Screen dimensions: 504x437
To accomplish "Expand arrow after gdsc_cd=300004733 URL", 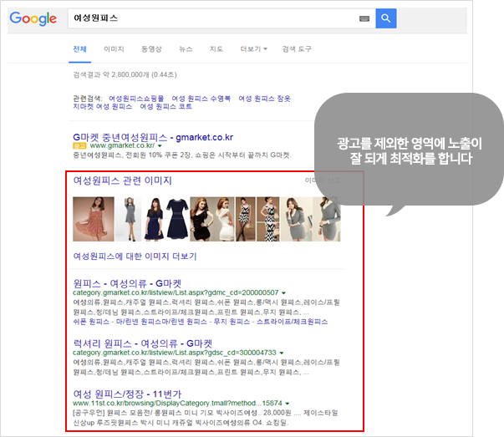I will pos(282,353).
